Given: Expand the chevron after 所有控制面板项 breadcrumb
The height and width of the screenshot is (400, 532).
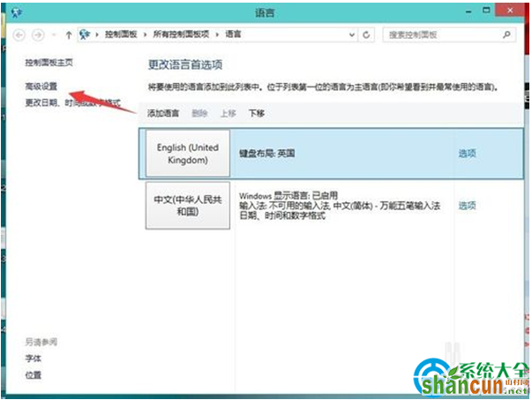Looking at the screenshot, I should 217,34.
